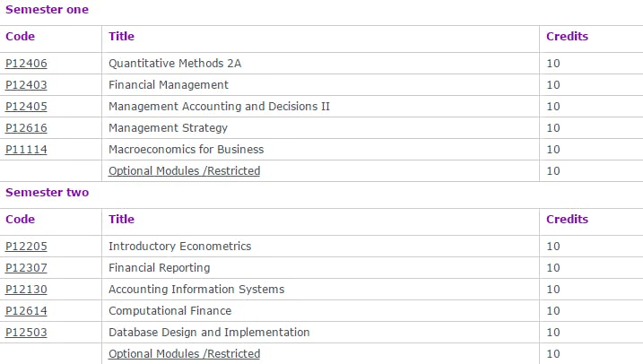Click the P12403 code link
The image size is (643, 364).
point(26,85)
